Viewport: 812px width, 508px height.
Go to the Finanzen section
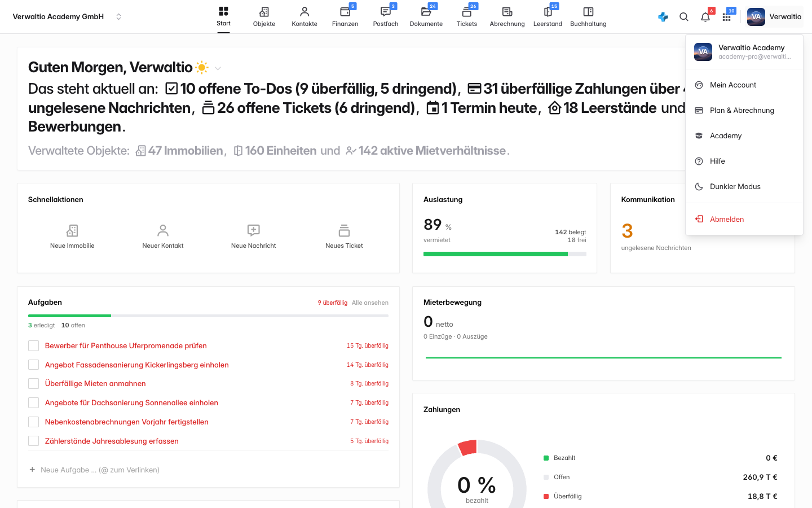click(x=345, y=17)
